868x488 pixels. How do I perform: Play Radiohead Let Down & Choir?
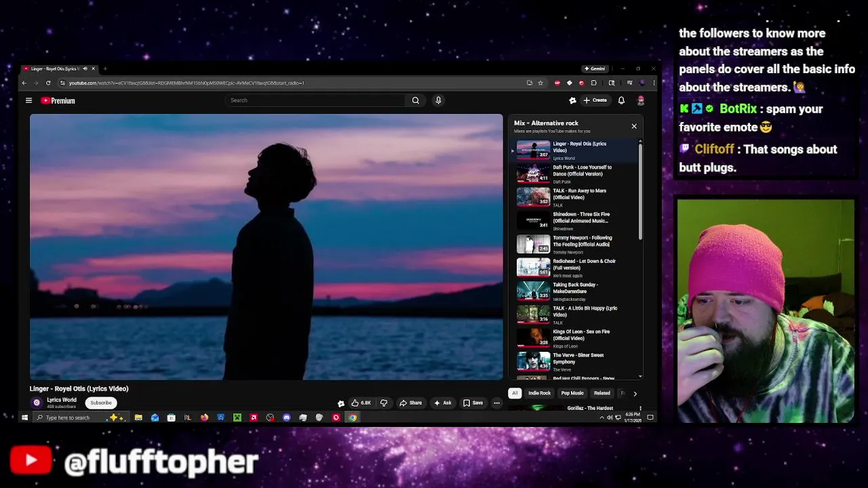click(575, 268)
